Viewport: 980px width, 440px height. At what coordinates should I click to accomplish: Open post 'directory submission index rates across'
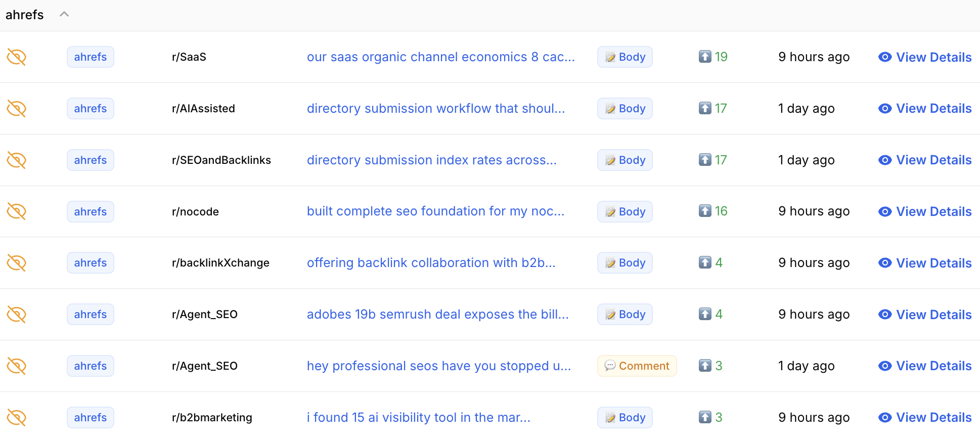click(431, 160)
